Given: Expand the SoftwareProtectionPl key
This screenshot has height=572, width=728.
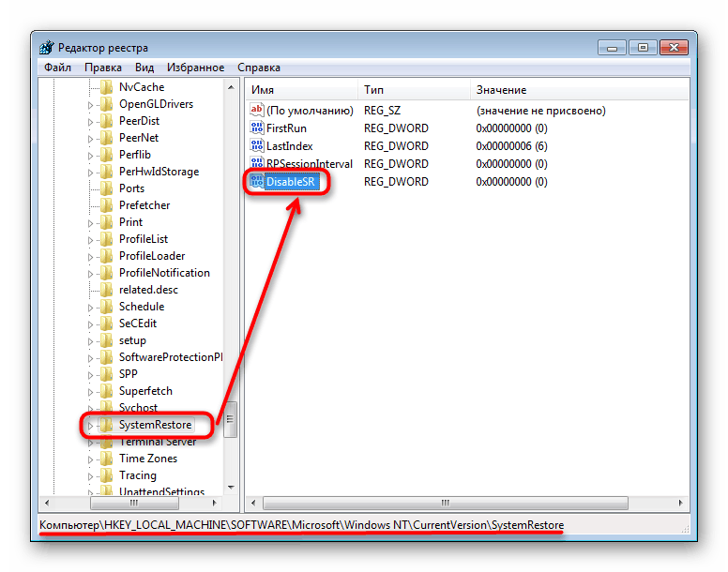Looking at the screenshot, I should [91, 358].
